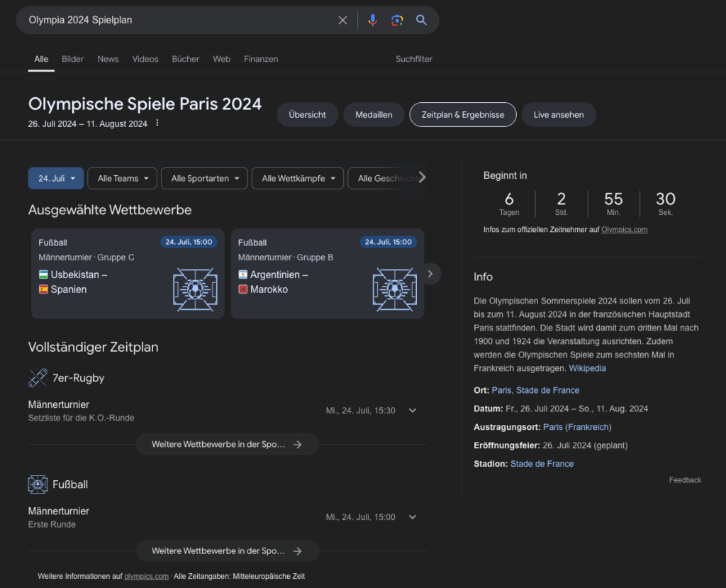Open the Usbekistan – Spanien match card

point(128,274)
